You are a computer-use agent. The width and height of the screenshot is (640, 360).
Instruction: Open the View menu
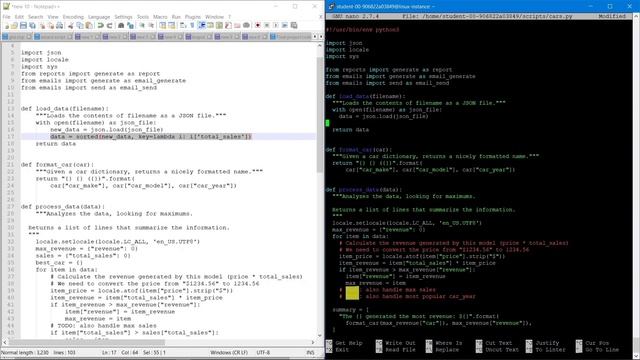pos(53,17)
